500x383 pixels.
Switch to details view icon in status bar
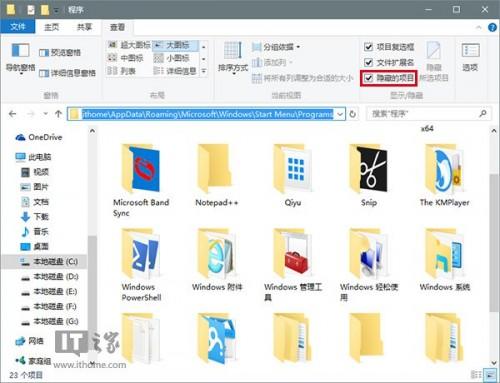pos(476,375)
